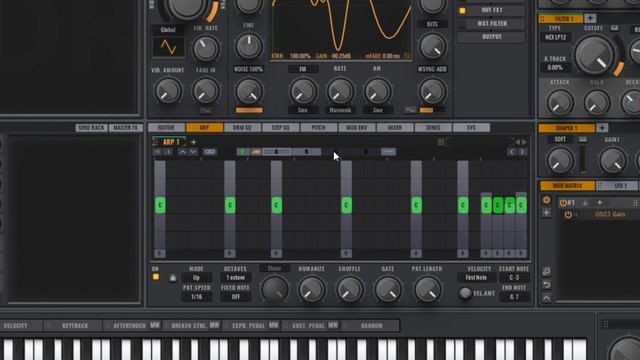This screenshot has width=640, height=360.
Task: Click the settings icon in the mod matrix sidebar
Action: 547,271
